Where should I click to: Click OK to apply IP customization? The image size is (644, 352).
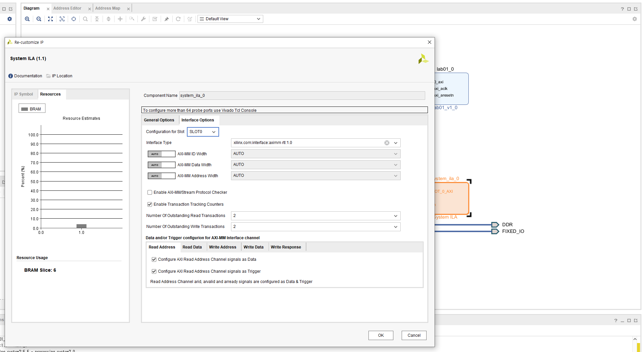point(381,335)
